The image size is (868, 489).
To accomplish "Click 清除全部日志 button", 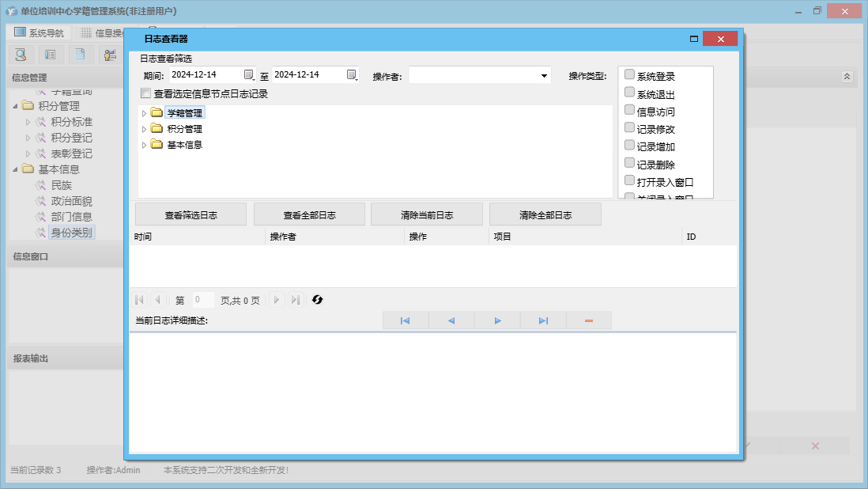I will point(545,215).
